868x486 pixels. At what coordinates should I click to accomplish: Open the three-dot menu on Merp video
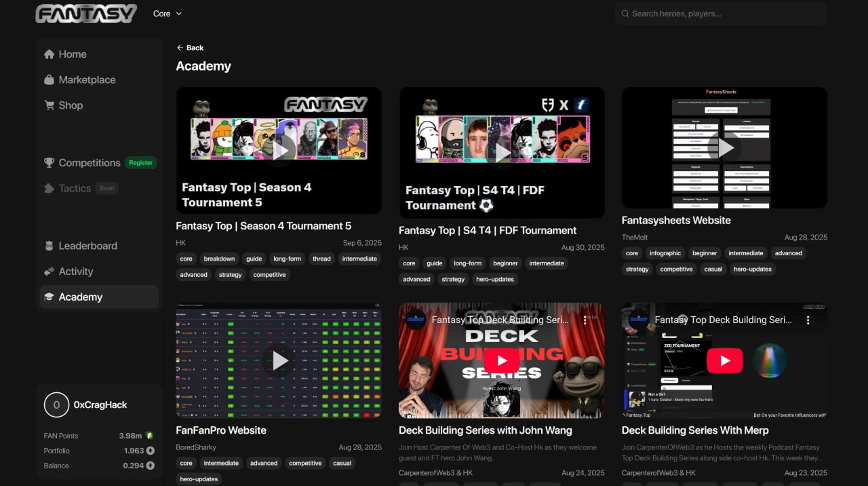(808, 320)
